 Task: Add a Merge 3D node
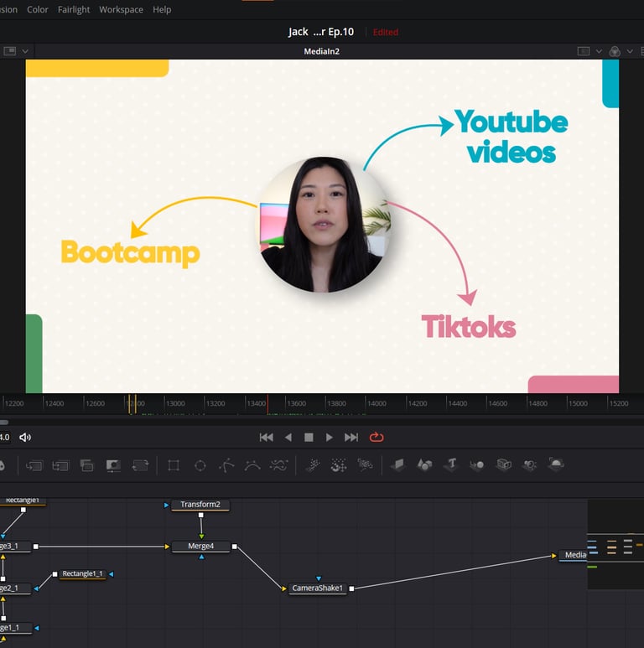[477, 465]
